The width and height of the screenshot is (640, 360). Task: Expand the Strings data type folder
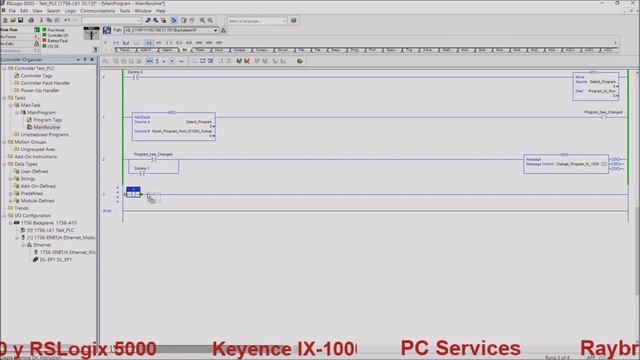click(11, 179)
